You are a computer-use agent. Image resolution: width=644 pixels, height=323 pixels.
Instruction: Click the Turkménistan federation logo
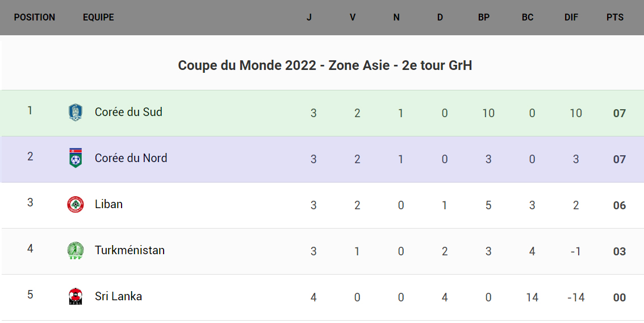pyautogui.click(x=75, y=250)
